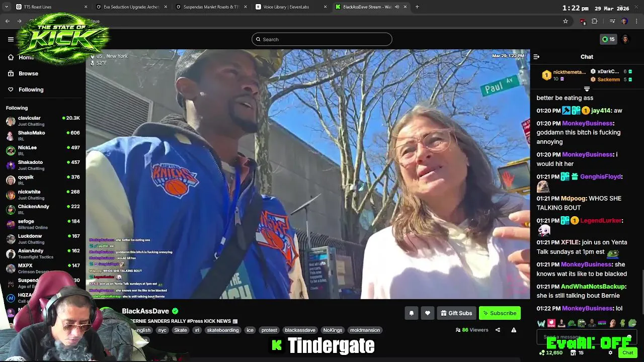
Task: Open the Browse page from the sidebar
Action: point(28,73)
